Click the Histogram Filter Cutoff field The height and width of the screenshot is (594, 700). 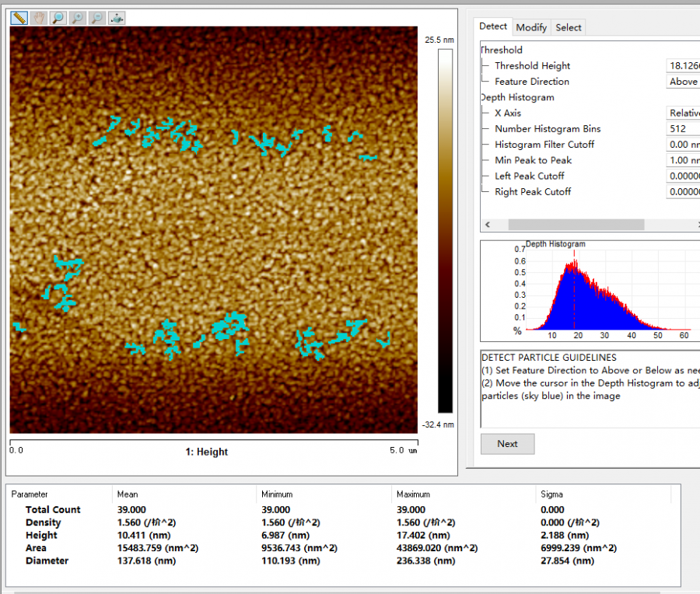683,145
